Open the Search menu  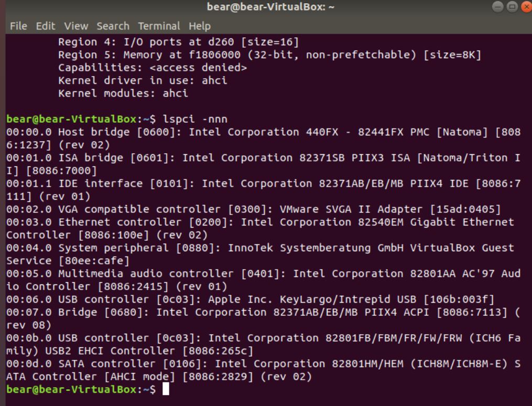[x=113, y=26]
